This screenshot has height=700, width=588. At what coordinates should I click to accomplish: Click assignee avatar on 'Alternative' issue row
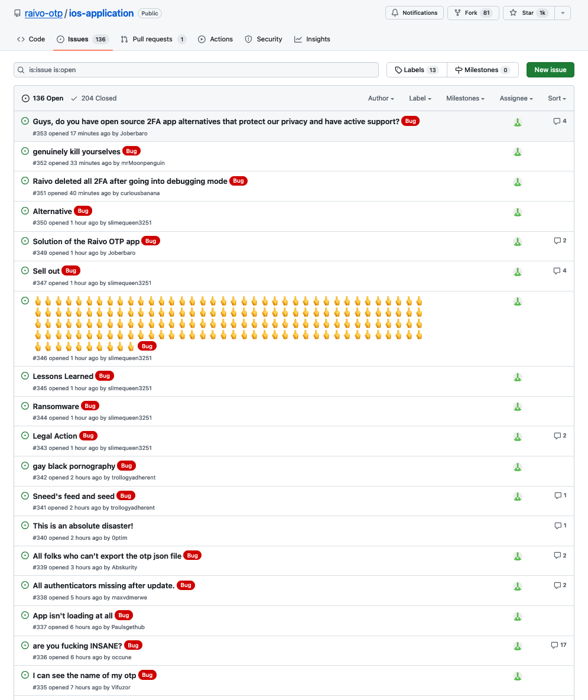click(518, 212)
